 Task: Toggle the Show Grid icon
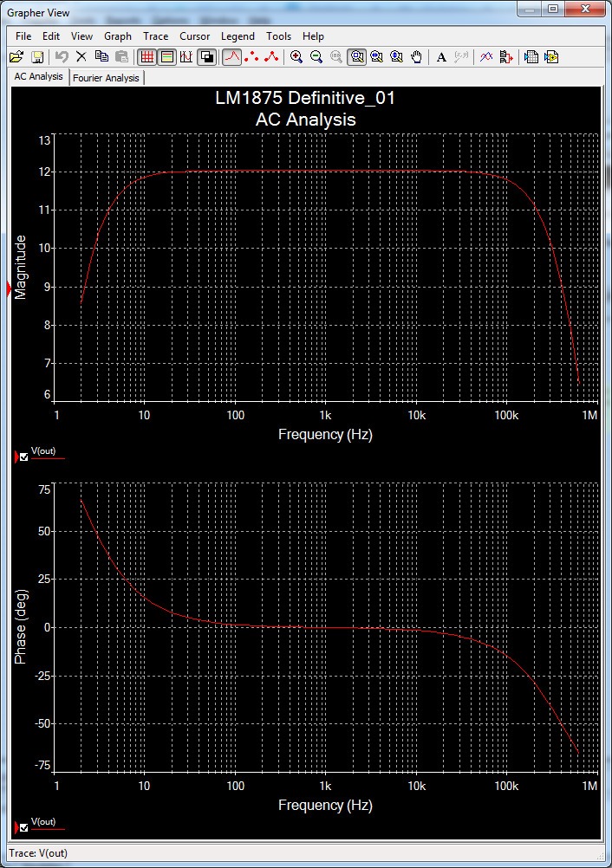[146, 56]
